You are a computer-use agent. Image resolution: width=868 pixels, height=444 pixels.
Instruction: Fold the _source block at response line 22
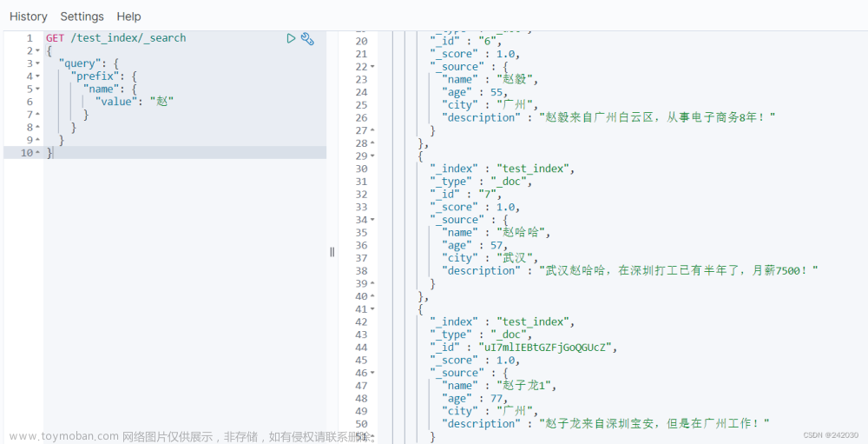coord(372,67)
